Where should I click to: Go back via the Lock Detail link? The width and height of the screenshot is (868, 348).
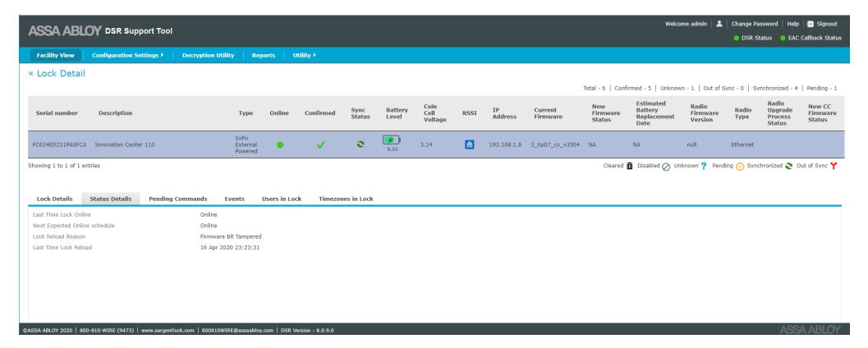pos(57,74)
